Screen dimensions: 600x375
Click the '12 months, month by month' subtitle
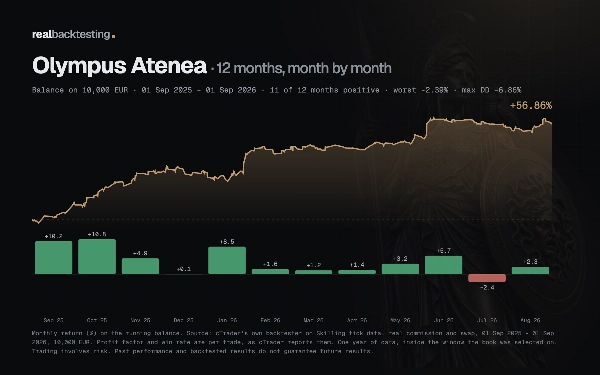pyautogui.click(x=304, y=68)
